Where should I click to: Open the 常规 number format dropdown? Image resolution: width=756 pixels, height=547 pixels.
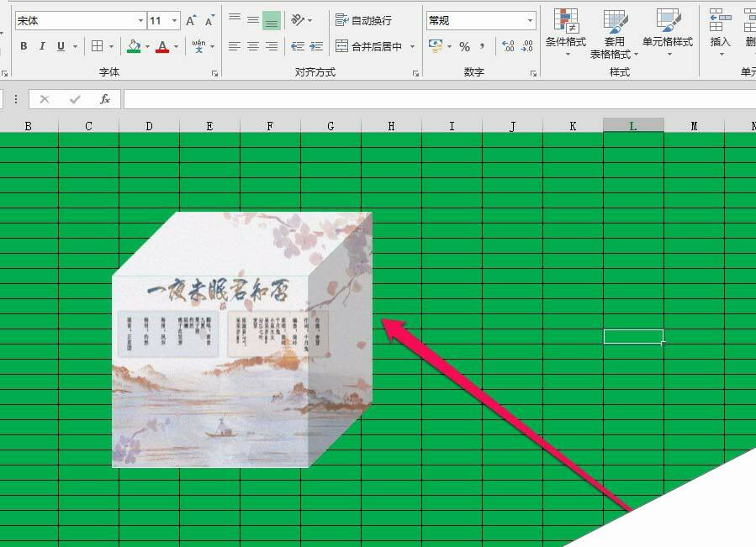[x=530, y=21]
